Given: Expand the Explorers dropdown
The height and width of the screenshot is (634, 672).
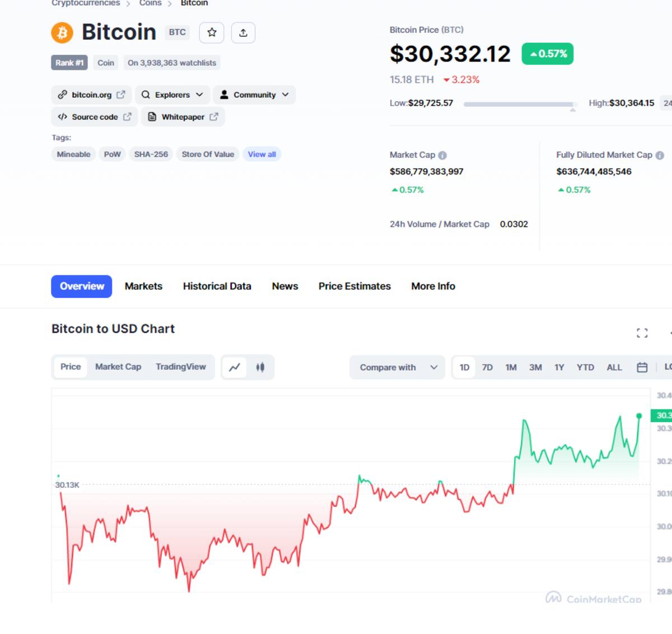Looking at the screenshot, I should tap(172, 95).
